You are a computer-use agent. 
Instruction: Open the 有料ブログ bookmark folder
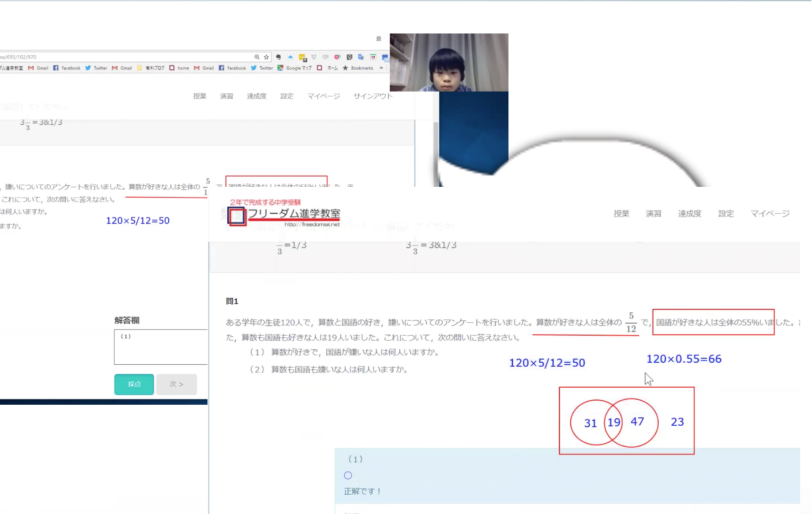pos(151,68)
